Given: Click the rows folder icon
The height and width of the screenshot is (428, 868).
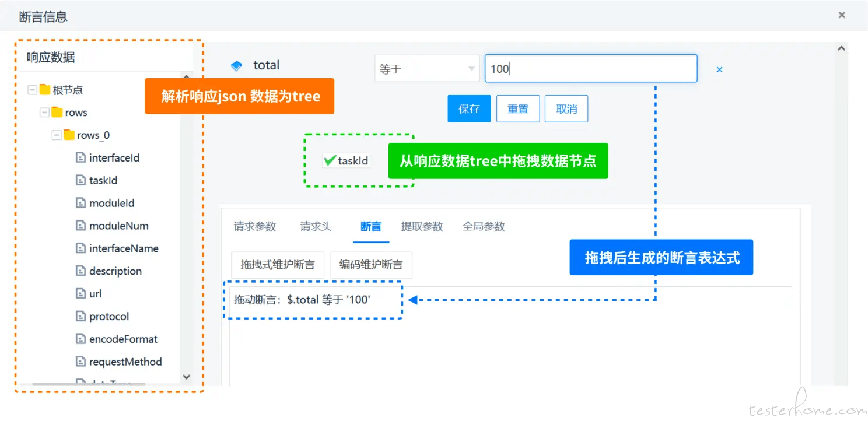Looking at the screenshot, I should pyautogui.click(x=57, y=112).
